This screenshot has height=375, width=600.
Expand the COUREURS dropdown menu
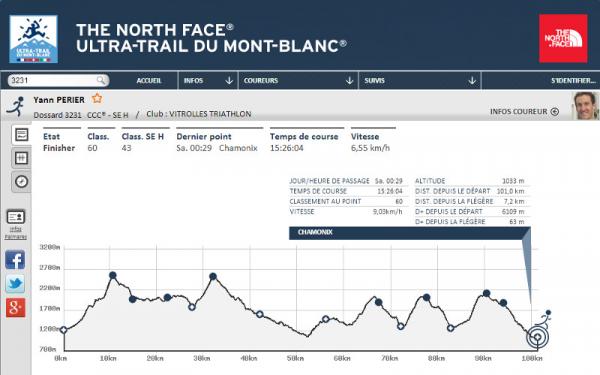[298, 81]
